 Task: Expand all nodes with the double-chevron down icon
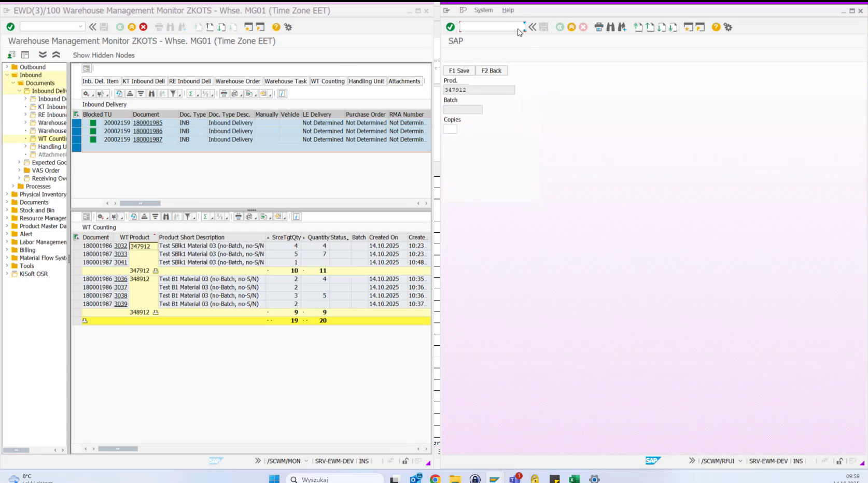[44, 54]
